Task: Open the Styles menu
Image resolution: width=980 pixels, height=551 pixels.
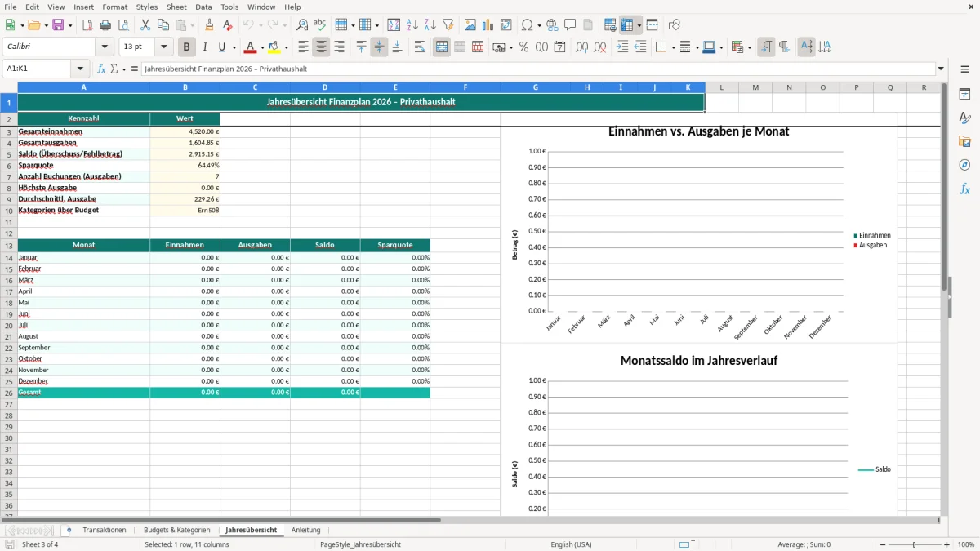Action: point(147,7)
